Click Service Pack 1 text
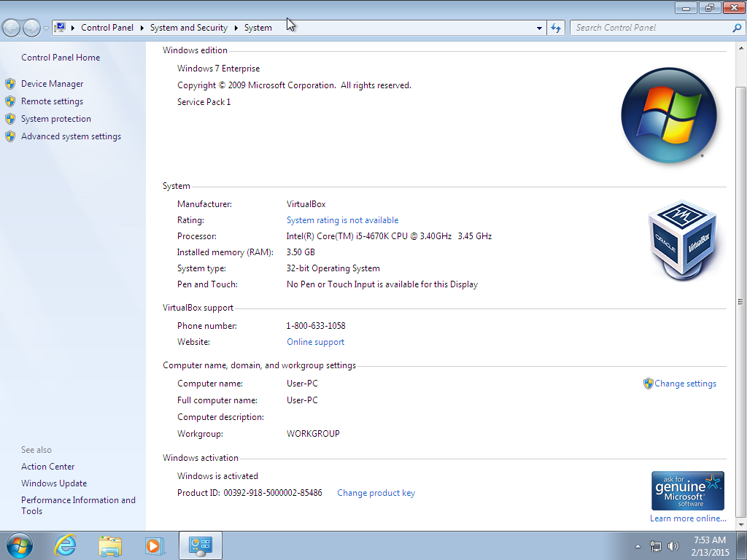The width and height of the screenshot is (747, 560). 204,102
